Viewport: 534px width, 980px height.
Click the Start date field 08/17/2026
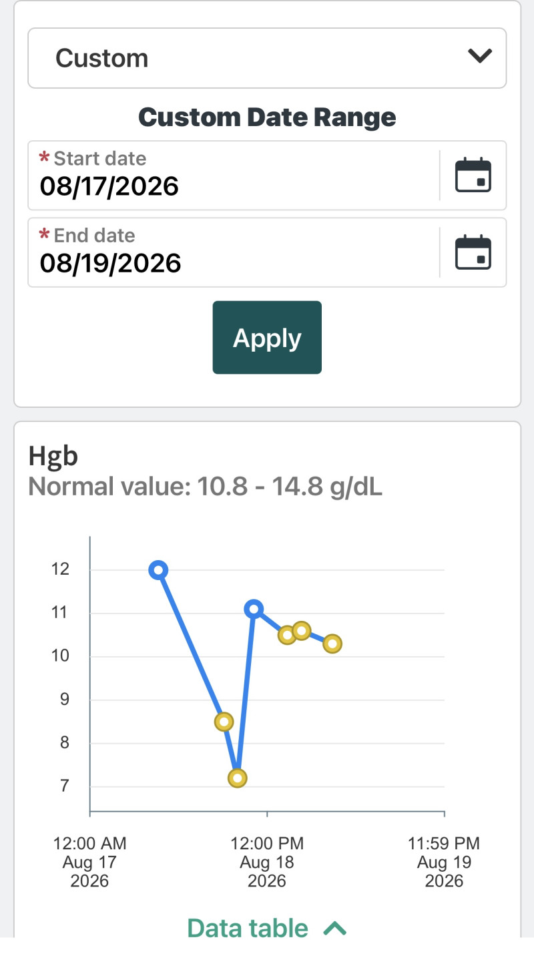point(234,176)
